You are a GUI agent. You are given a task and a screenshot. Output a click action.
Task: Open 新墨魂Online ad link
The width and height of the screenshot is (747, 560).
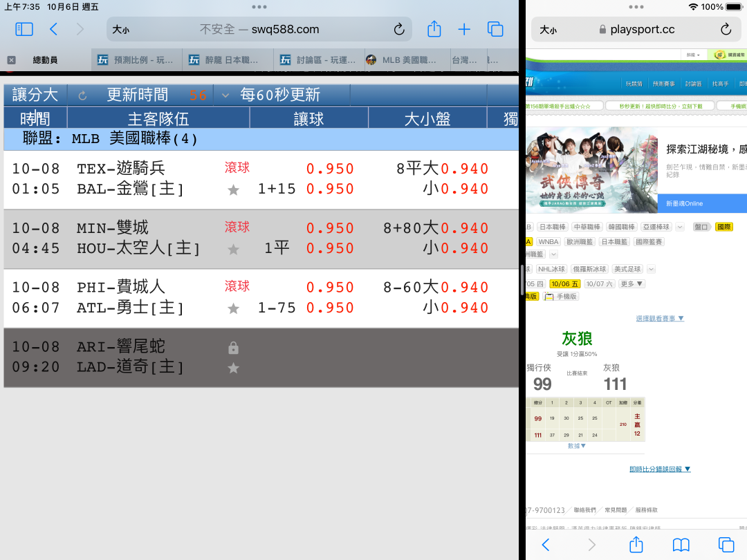pyautogui.click(x=685, y=203)
